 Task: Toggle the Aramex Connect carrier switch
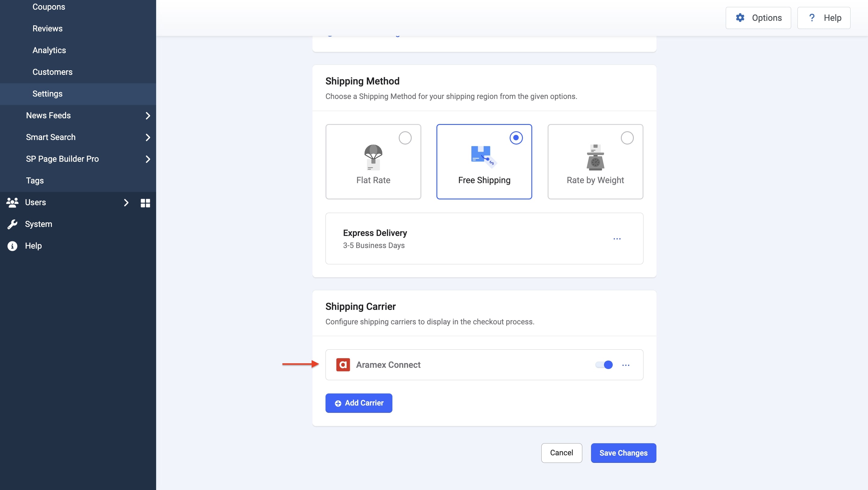tap(604, 364)
